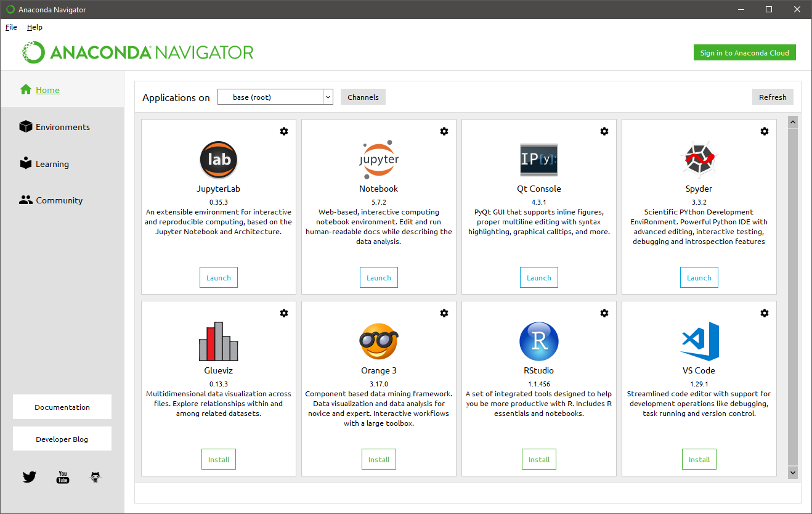812x514 pixels.
Task: Open the Documentation button
Action: point(62,407)
